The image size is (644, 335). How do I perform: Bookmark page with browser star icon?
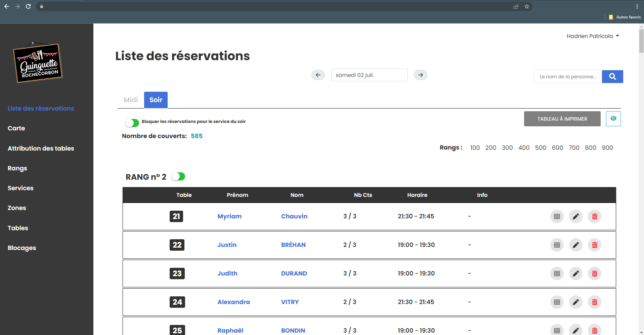(x=526, y=6)
